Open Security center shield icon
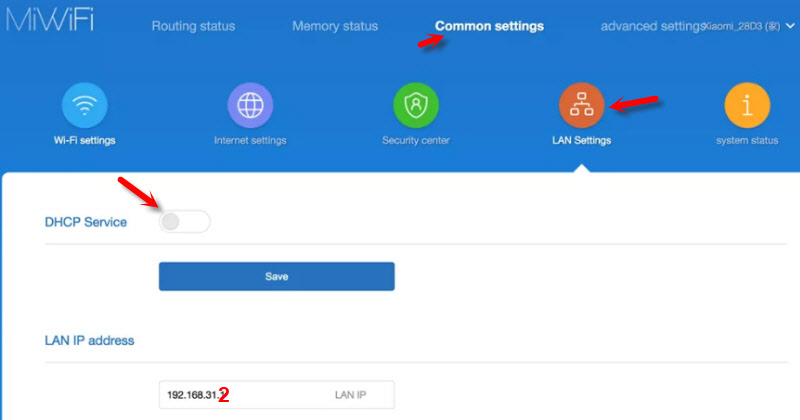This screenshot has height=420, width=800. click(x=416, y=105)
